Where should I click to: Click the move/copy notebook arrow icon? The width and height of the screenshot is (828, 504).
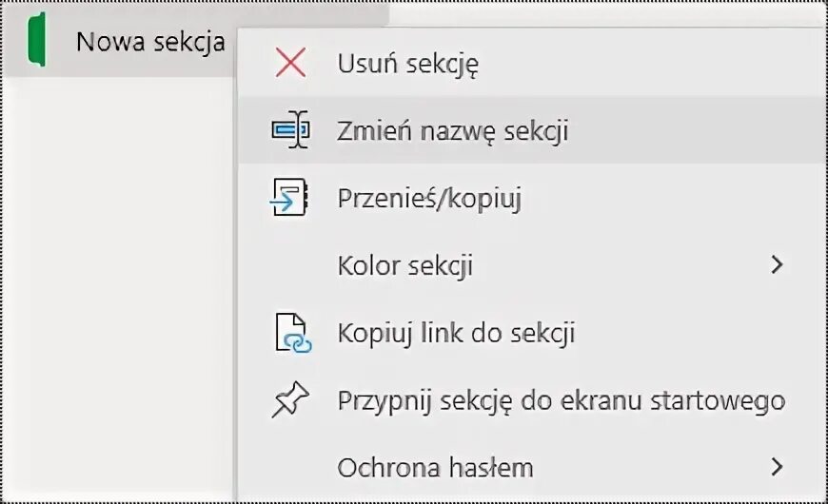click(288, 198)
